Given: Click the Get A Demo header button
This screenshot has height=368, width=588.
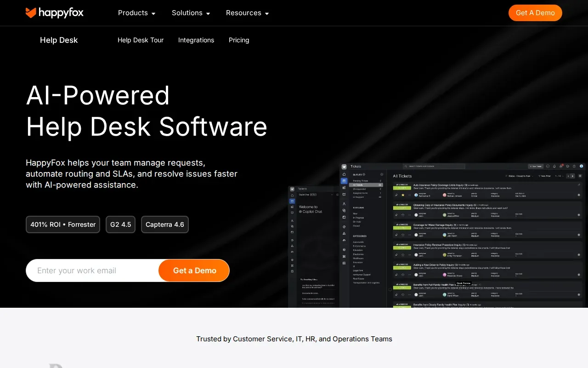Looking at the screenshot, I should pos(535,13).
